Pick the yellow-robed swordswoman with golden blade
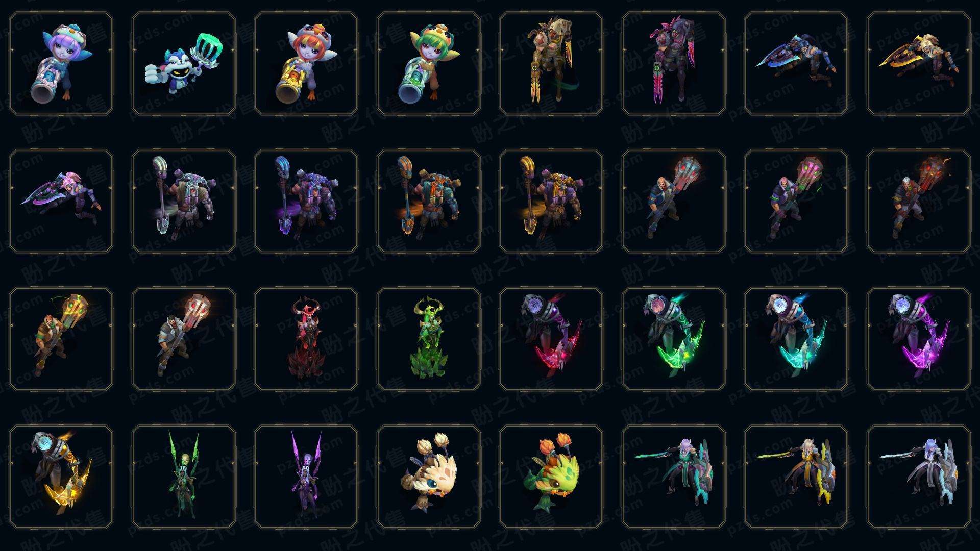The width and height of the screenshot is (980, 551). pyautogui.click(x=796, y=477)
